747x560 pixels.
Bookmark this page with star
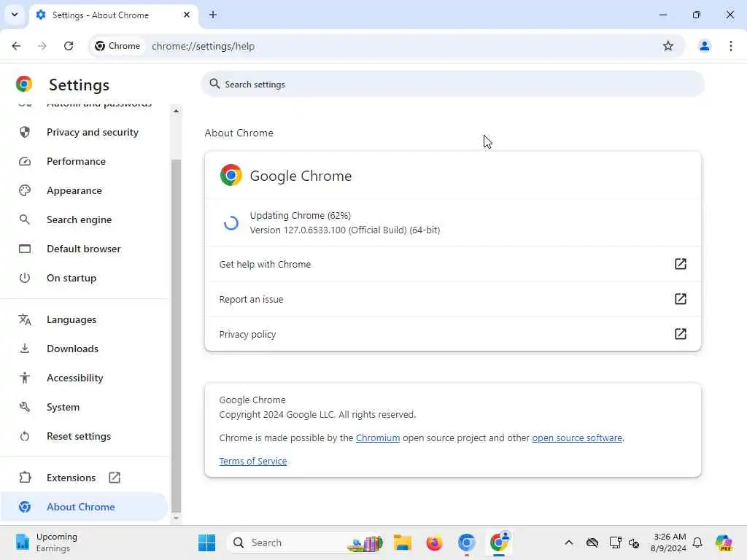coord(668,46)
